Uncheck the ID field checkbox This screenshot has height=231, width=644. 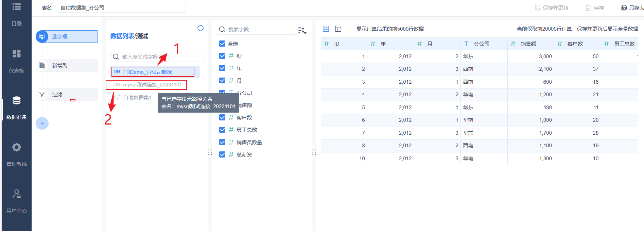(x=222, y=56)
